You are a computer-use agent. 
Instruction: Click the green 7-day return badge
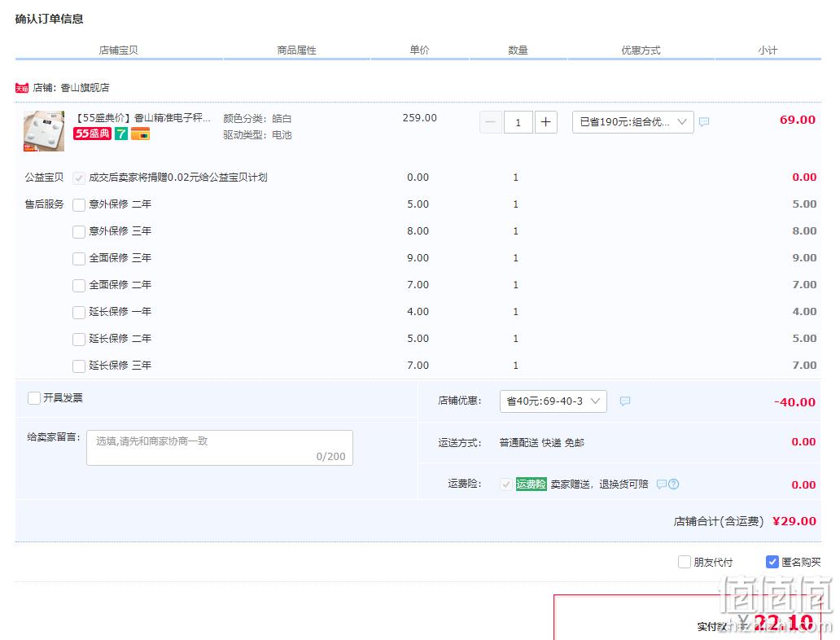(121, 134)
